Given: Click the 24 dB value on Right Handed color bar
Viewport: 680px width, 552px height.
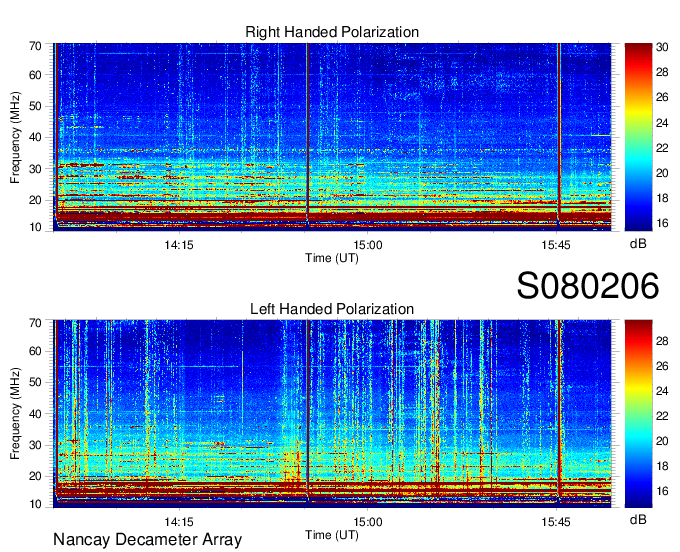Looking at the screenshot, I should [x=663, y=123].
